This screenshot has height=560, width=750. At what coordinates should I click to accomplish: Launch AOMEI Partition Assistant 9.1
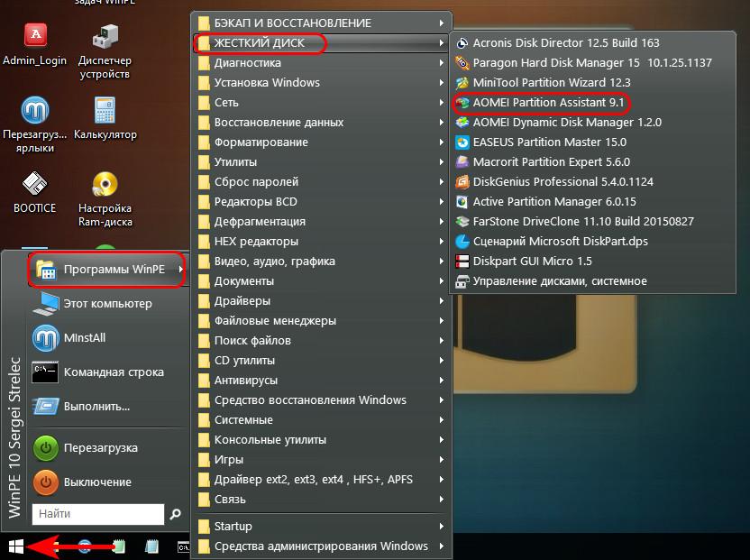(x=592, y=103)
